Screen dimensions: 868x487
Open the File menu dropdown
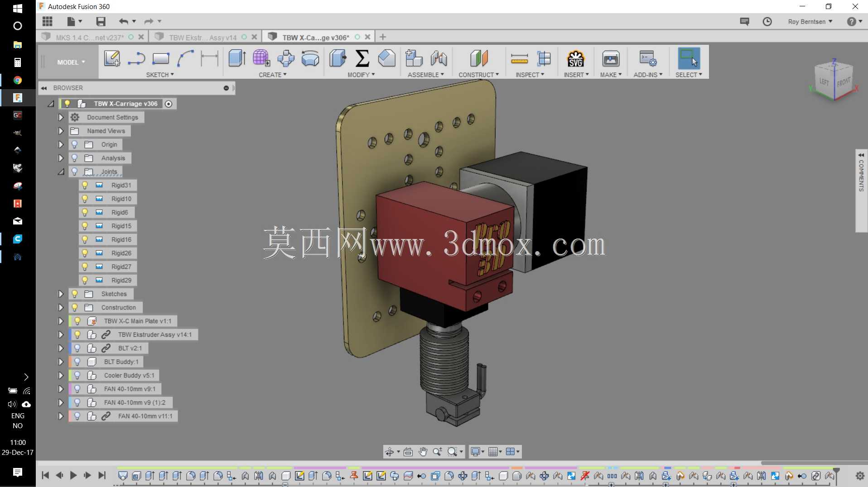point(74,21)
